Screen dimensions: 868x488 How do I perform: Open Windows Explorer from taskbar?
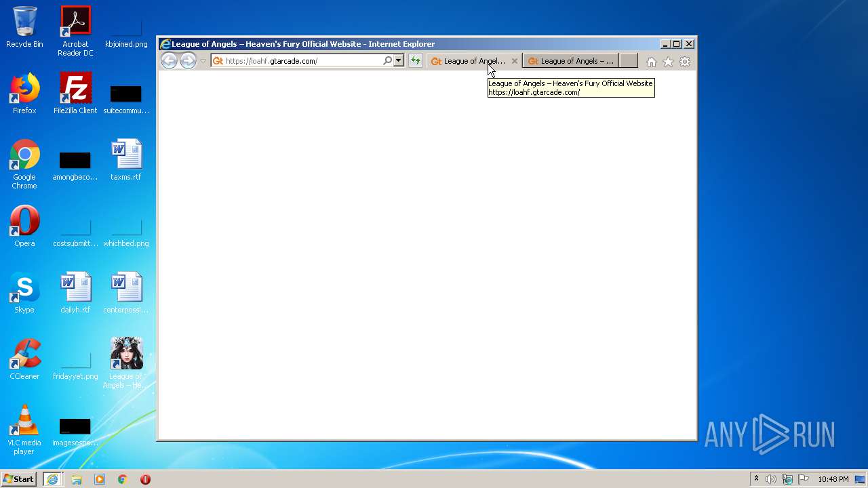tap(77, 479)
